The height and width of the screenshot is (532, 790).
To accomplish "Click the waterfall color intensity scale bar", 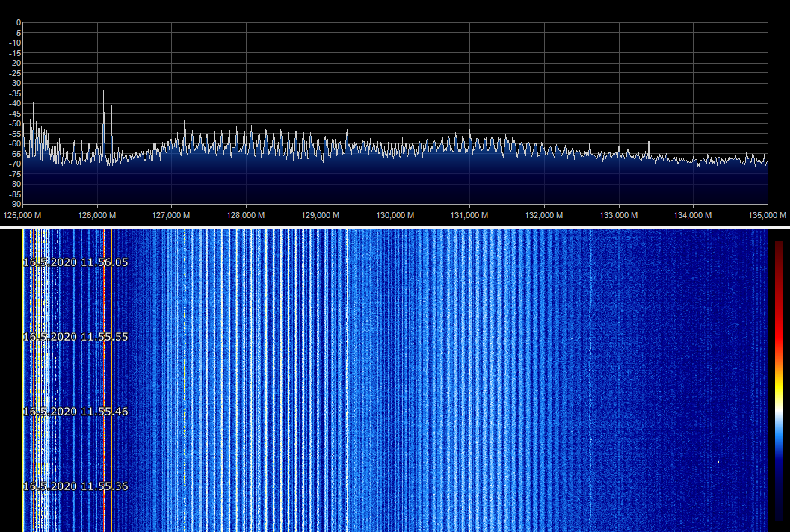I will pyautogui.click(x=779, y=380).
